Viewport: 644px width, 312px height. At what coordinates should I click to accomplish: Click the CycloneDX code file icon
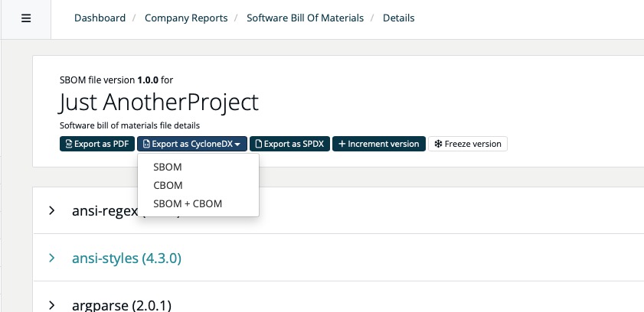[x=146, y=144]
